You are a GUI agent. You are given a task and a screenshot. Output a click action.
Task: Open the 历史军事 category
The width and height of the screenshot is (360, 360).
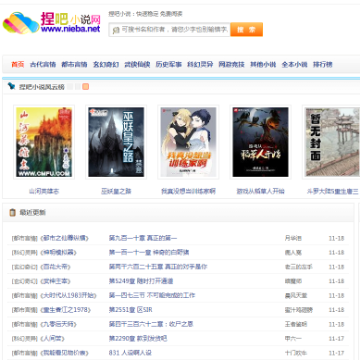169,64
